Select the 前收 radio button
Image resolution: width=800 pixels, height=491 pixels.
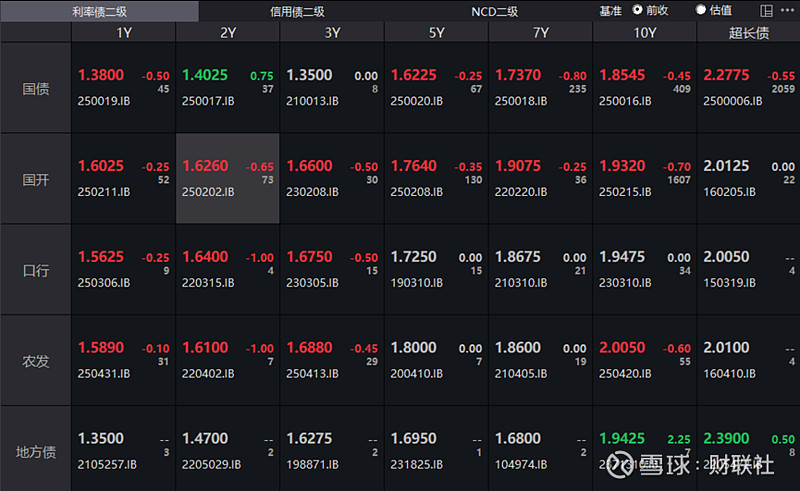point(638,10)
